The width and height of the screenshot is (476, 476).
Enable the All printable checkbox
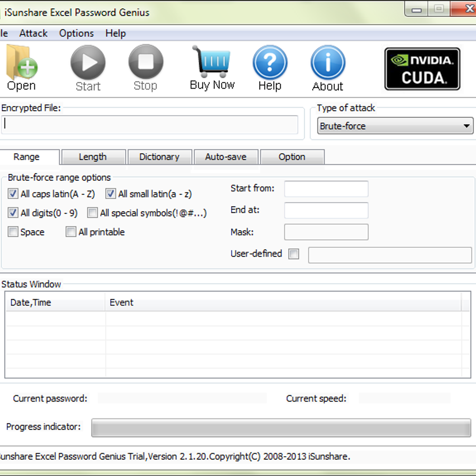tap(71, 232)
